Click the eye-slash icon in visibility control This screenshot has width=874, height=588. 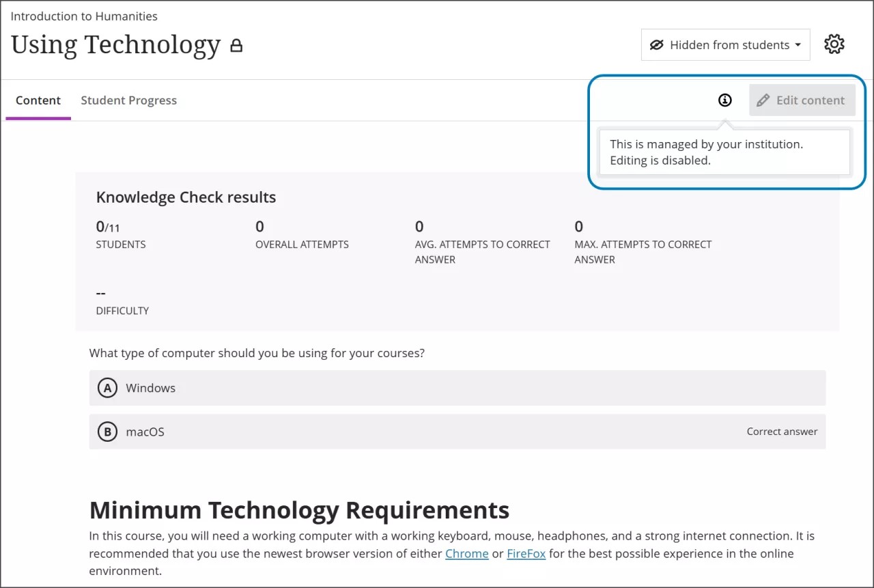pyautogui.click(x=656, y=44)
